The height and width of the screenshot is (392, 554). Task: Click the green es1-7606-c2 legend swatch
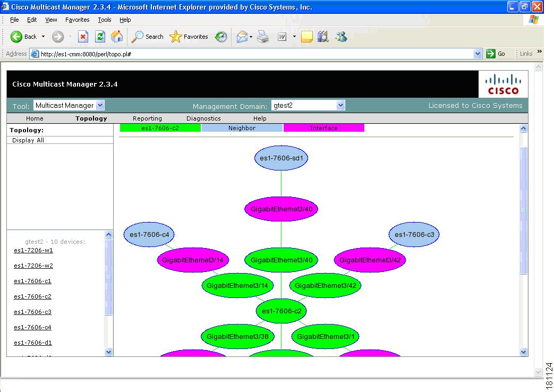(160, 128)
